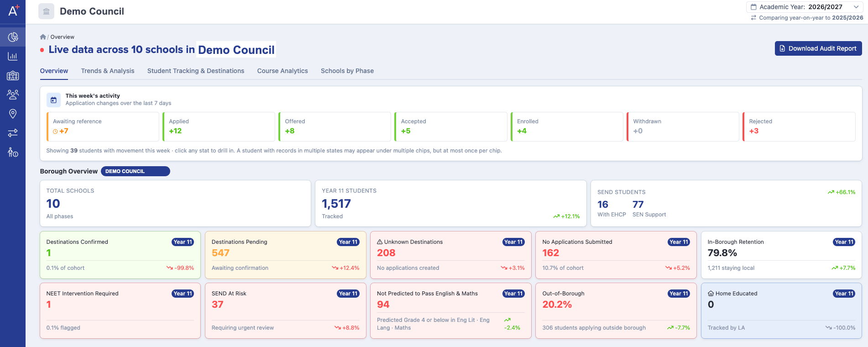Click the document icon in Download Audit Report
This screenshot has width=868, height=347.
(782, 48)
